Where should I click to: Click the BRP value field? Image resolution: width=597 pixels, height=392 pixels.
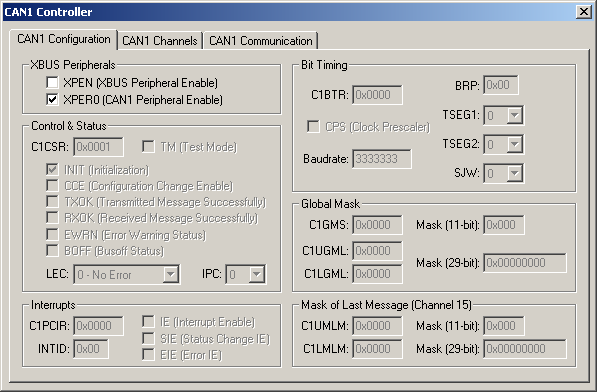[x=501, y=85]
